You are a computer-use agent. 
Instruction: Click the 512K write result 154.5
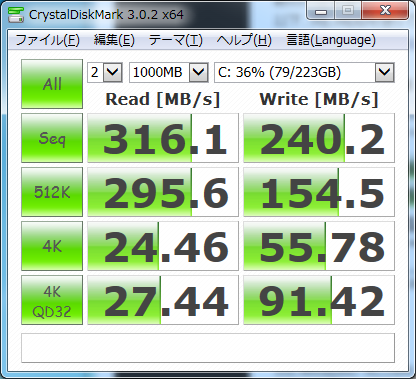(319, 192)
